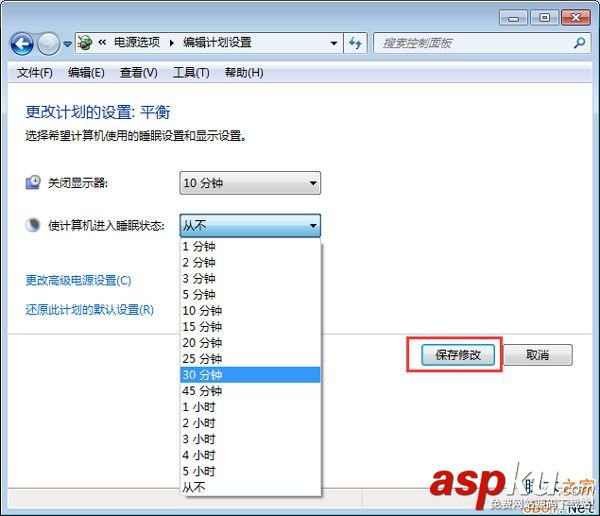Screen dimensions: 600x516
Task: Click the monitor clock icon beside 关闭显示器
Action: coord(33,183)
